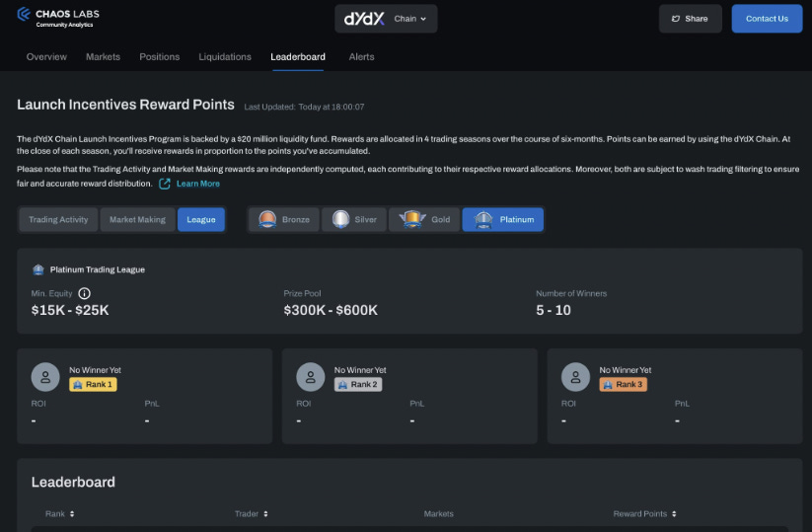
Task: Click the Leaderboard section heading
Action: point(73,483)
